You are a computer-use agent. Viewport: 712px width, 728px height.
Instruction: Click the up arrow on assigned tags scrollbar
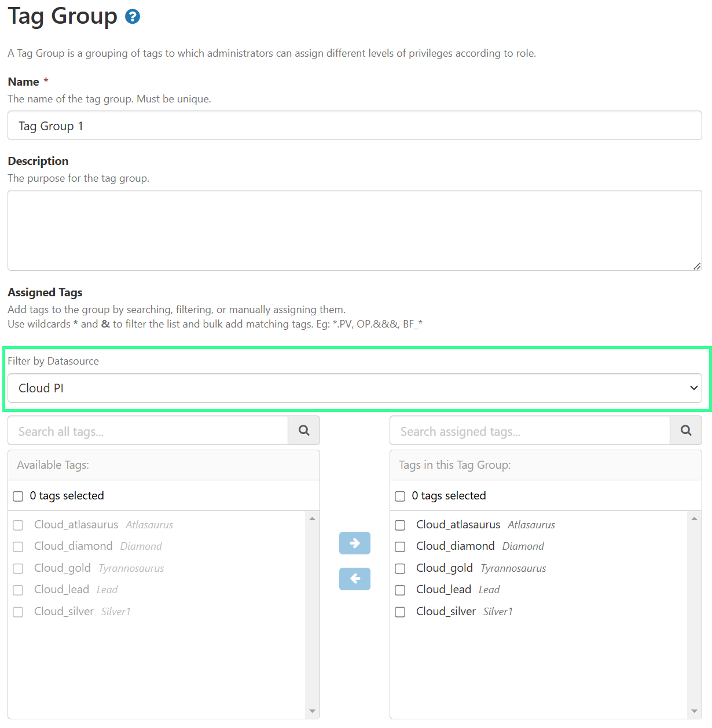click(x=694, y=519)
